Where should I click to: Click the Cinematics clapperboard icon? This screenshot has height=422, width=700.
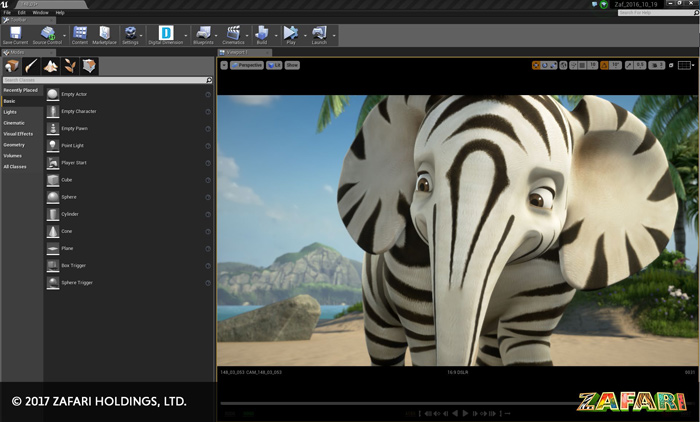[x=233, y=33]
